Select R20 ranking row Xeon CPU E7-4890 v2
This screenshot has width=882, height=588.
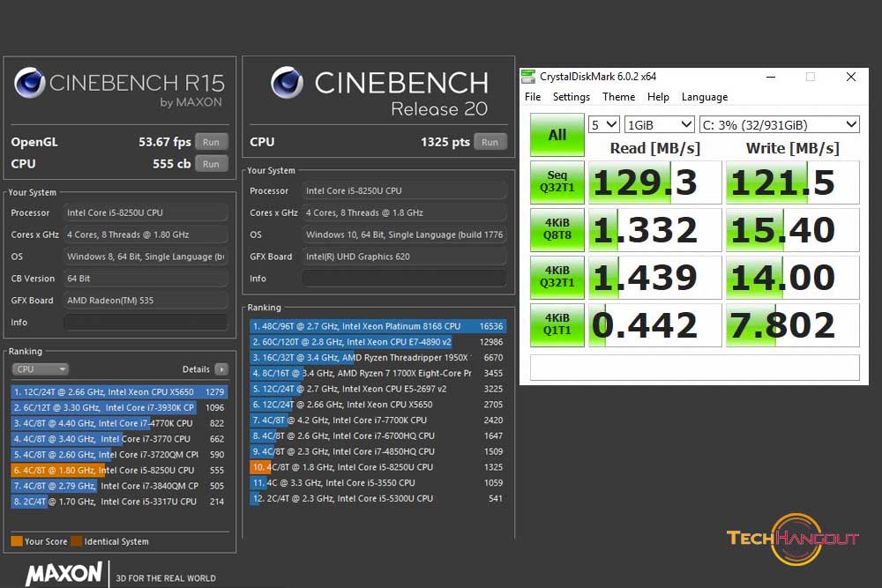tap(378, 342)
